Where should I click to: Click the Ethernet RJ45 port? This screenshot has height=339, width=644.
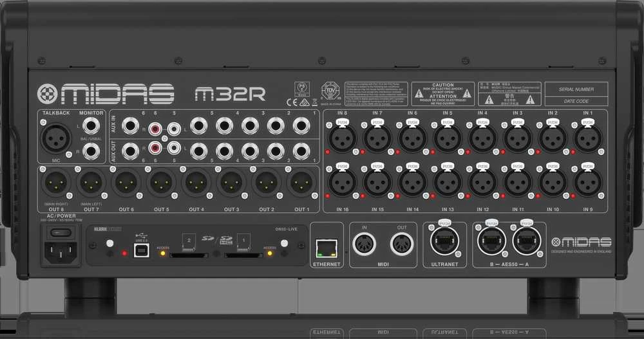327,249
